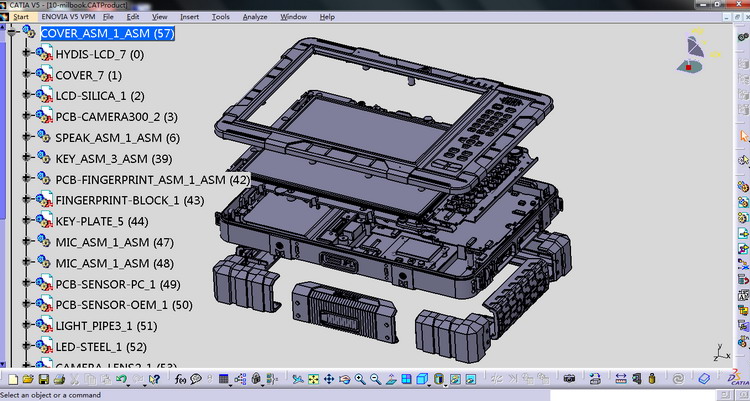Select MIC_ASM_1_ASM (48) in the tree

[115, 263]
